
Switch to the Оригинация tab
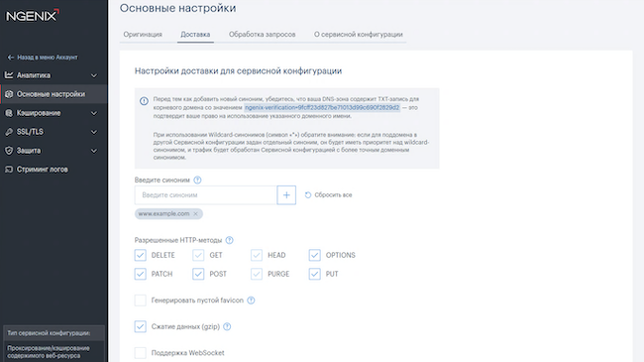[x=143, y=35]
